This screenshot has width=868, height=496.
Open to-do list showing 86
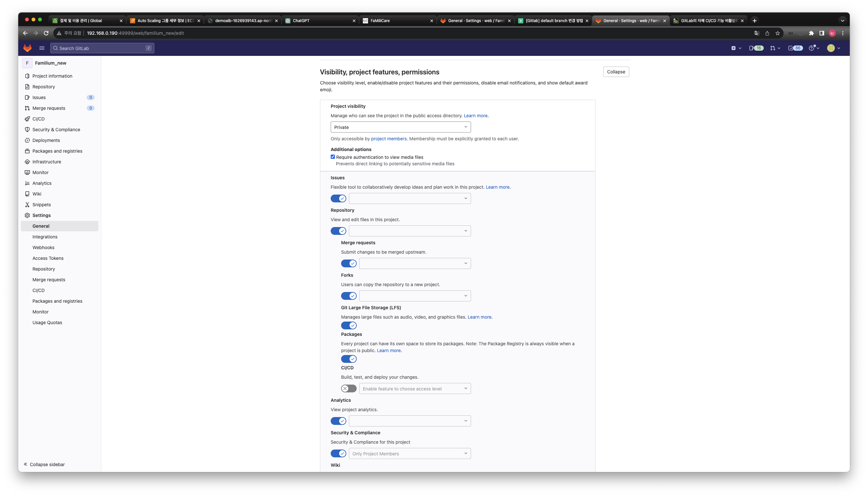[x=796, y=48]
